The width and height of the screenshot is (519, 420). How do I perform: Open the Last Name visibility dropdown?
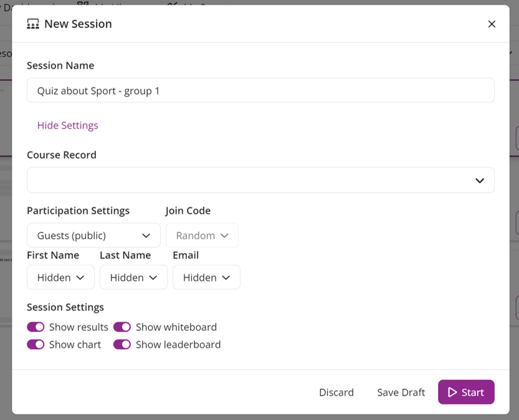coord(133,277)
